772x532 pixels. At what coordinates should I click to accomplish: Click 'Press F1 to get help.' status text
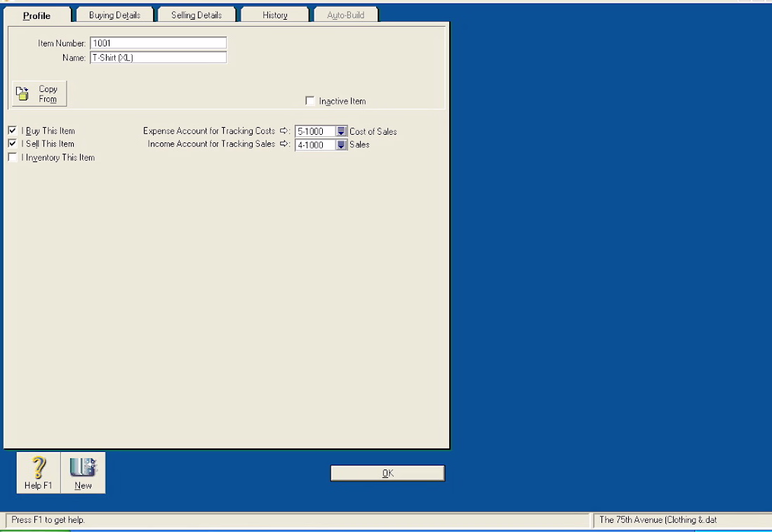coord(48,519)
